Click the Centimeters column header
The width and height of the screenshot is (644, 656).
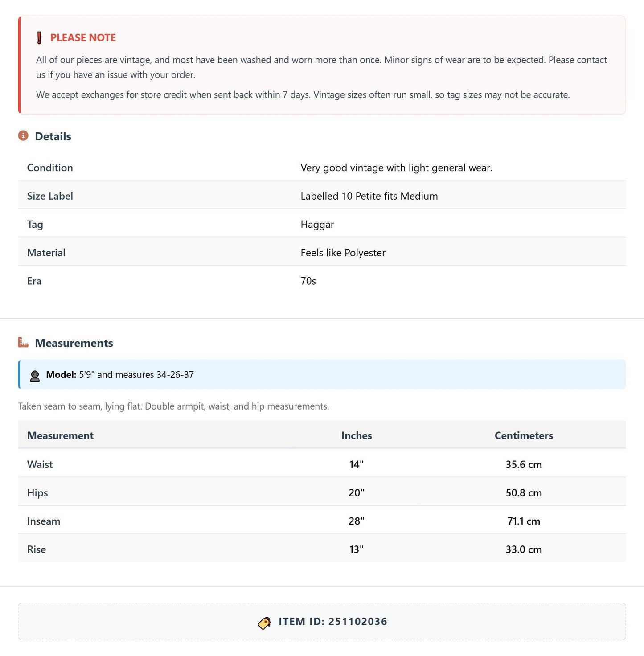[x=524, y=435]
